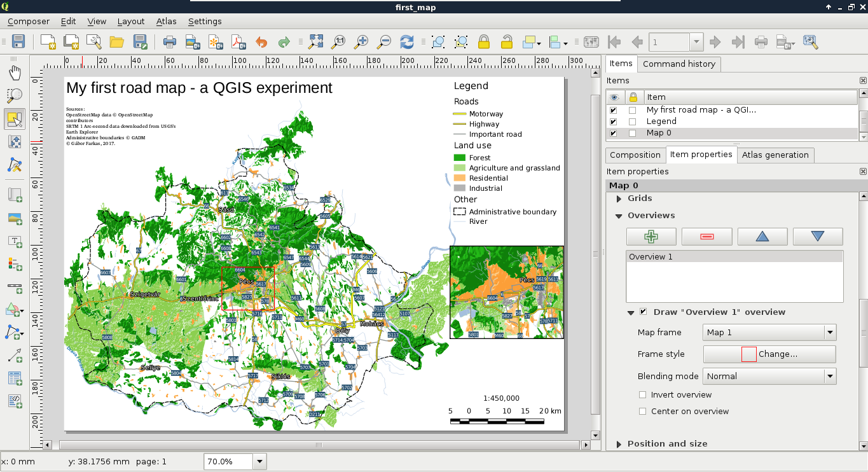
Task: Click the Zoom full toolbar icon
Action: point(316,42)
